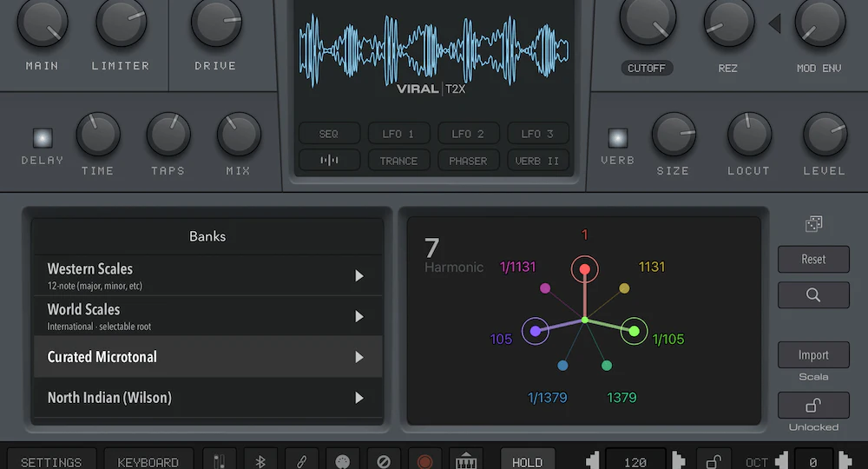868x469 pixels.
Task: Select the red harmonic 1 node
Action: pyautogui.click(x=584, y=269)
